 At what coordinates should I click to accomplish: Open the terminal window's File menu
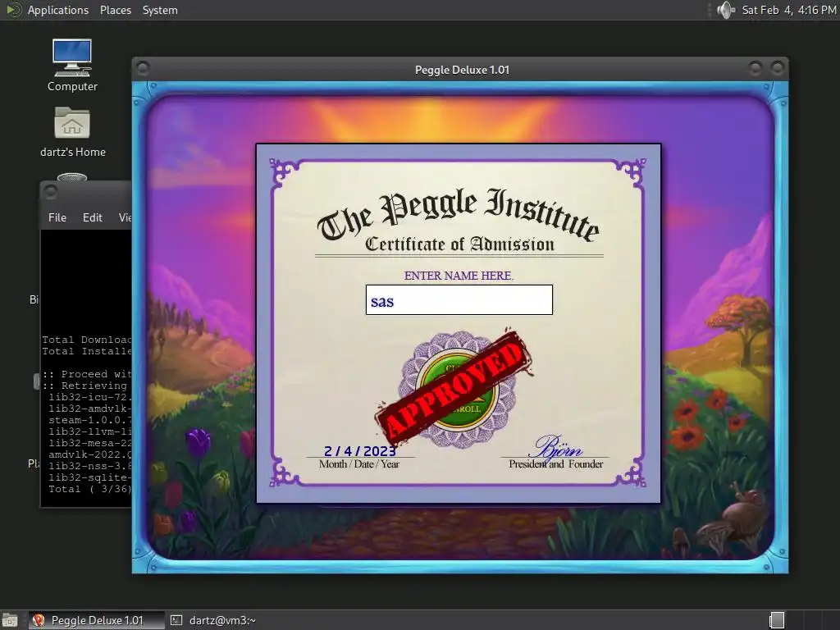tap(57, 217)
